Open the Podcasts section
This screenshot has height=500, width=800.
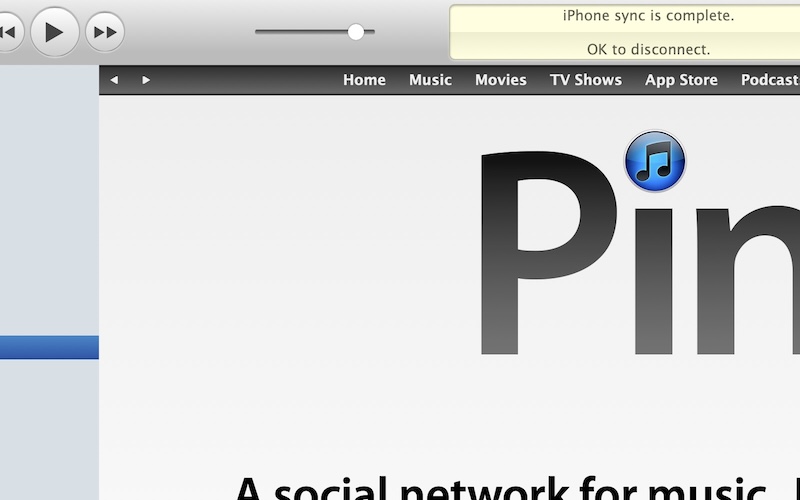click(x=770, y=80)
